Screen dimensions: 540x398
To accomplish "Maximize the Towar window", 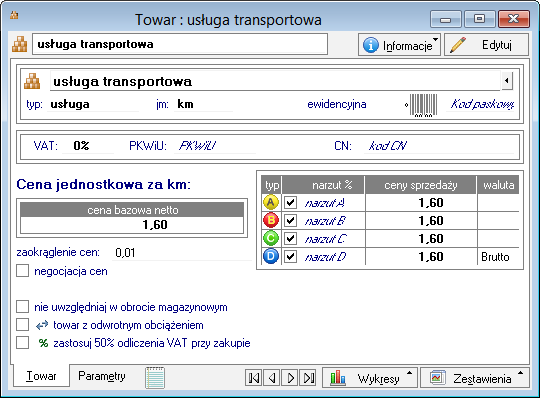I will (479, 19).
